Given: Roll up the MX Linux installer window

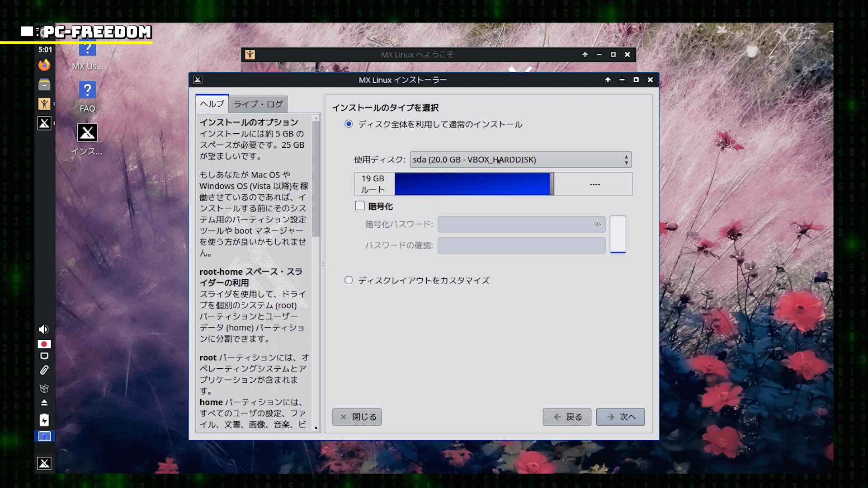Looking at the screenshot, I should 608,80.
